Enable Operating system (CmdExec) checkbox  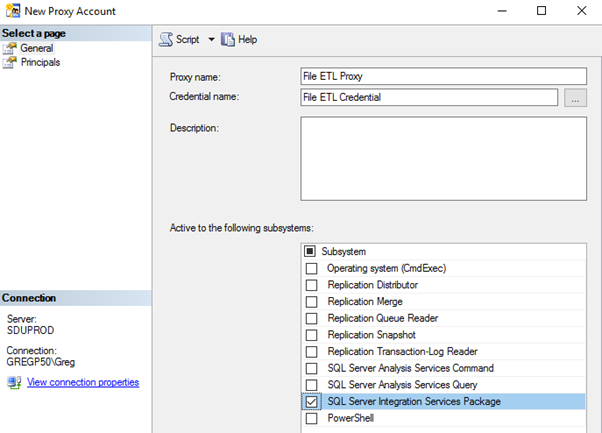coord(311,268)
